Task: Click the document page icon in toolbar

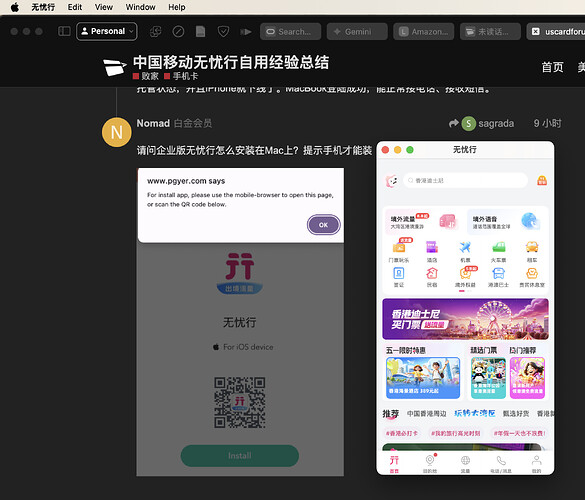Action: 200,32
